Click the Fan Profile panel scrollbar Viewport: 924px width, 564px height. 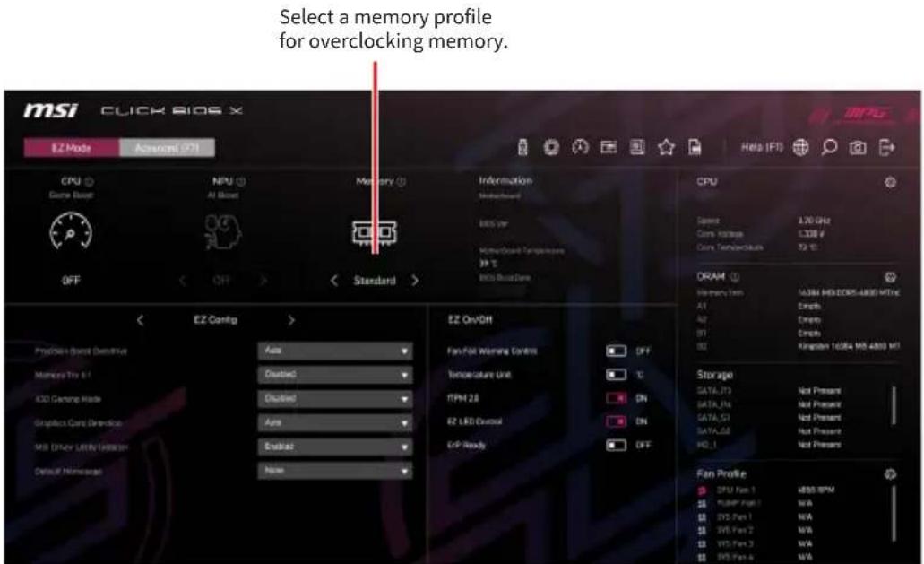[894, 513]
